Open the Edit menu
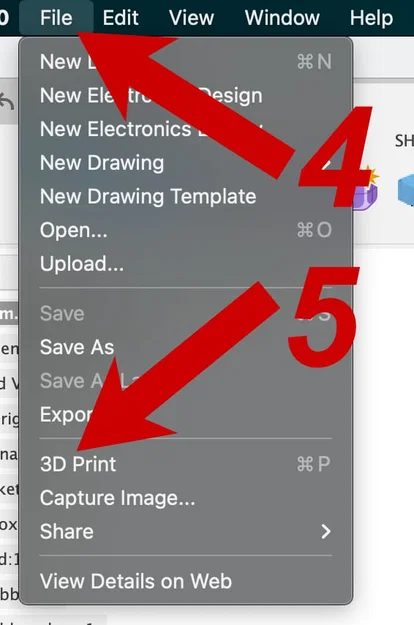 [120, 18]
